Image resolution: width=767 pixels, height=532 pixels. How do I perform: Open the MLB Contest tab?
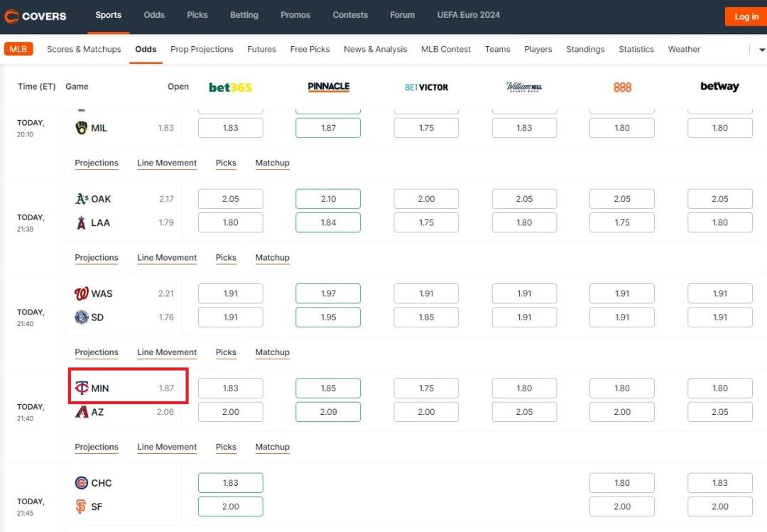[x=445, y=49]
